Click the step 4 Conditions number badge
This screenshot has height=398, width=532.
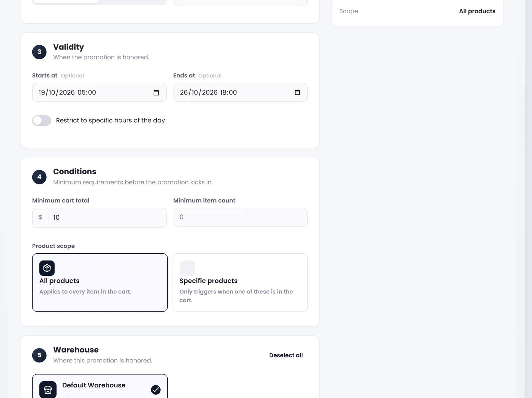pos(39,177)
